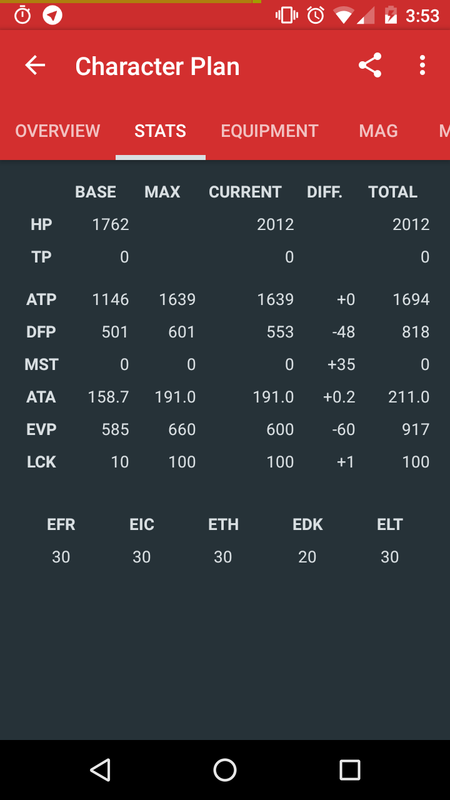Open the share icon
The height and width of the screenshot is (800, 450).
click(x=370, y=65)
